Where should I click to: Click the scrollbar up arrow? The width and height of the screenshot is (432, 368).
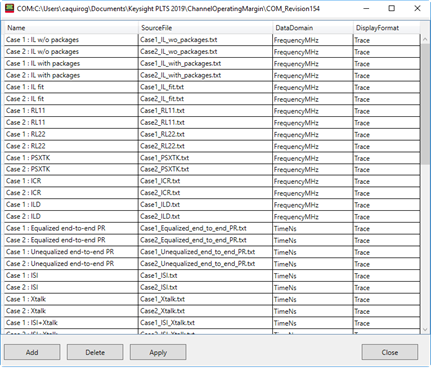(425, 39)
